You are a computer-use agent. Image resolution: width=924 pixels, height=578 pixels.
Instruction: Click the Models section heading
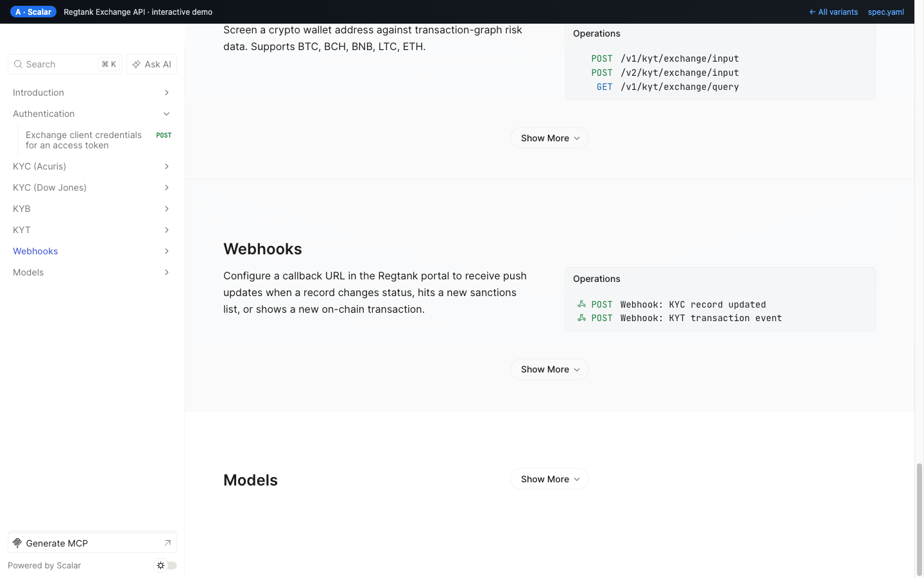(x=250, y=480)
